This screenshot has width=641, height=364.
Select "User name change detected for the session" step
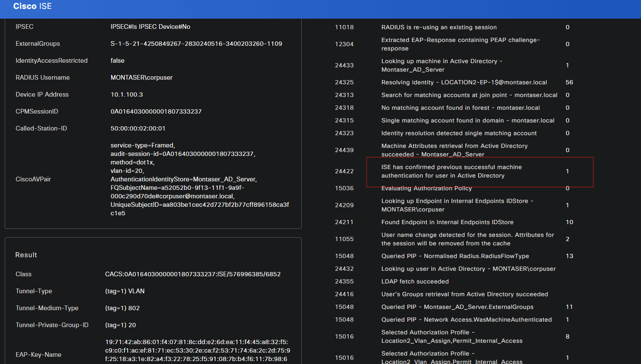pos(467,239)
